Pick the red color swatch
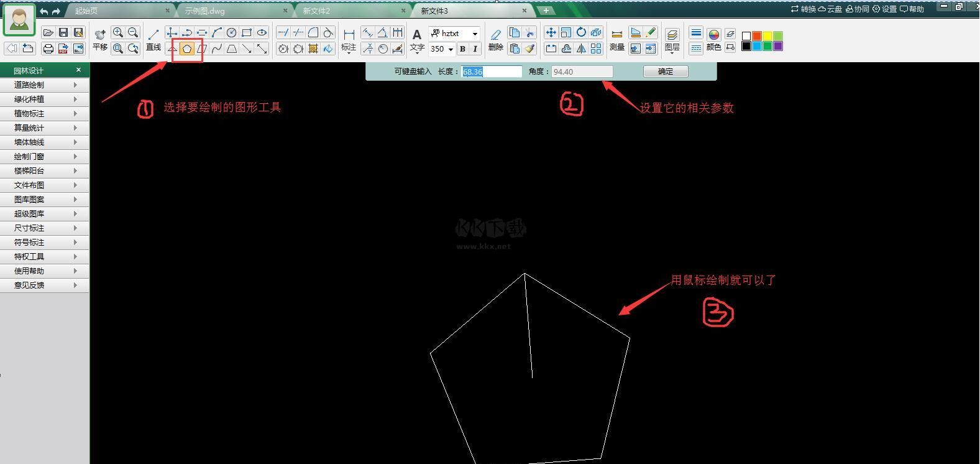This screenshot has width=980, height=464. pos(757,36)
